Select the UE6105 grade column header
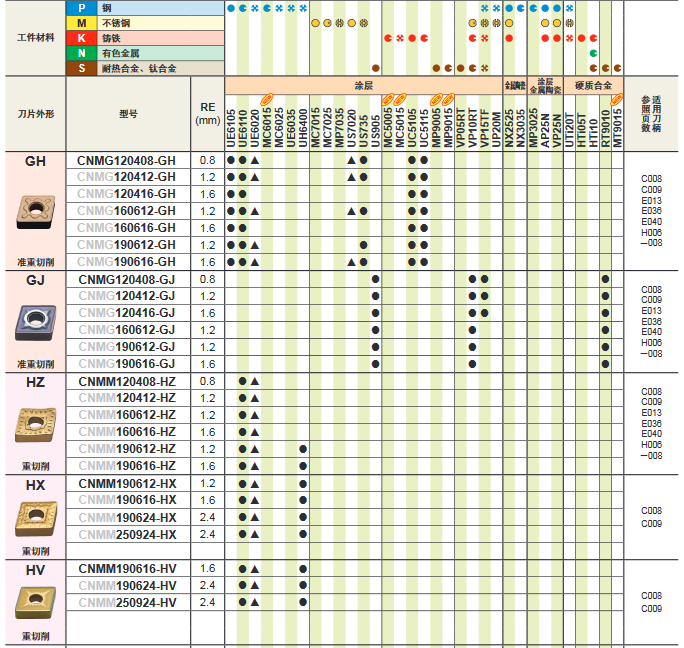The height and width of the screenshot is (648, 684). [x=231, y=127]
